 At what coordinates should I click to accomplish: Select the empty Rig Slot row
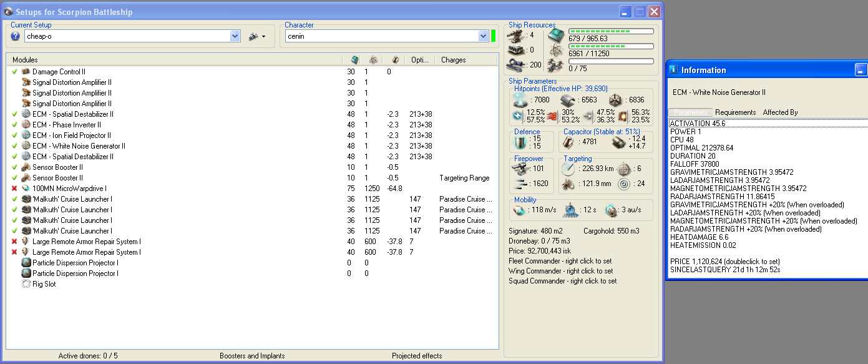[x=44, y=284]
